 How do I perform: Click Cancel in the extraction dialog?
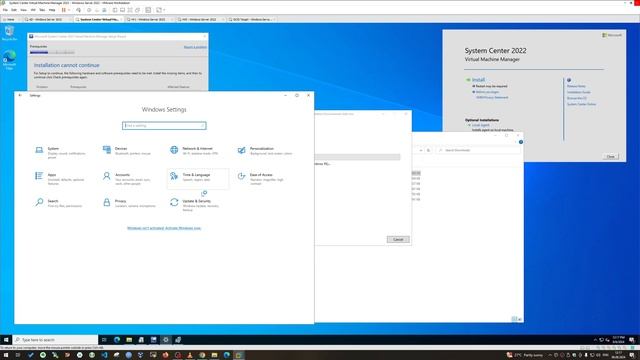click(x=398, y=240)
